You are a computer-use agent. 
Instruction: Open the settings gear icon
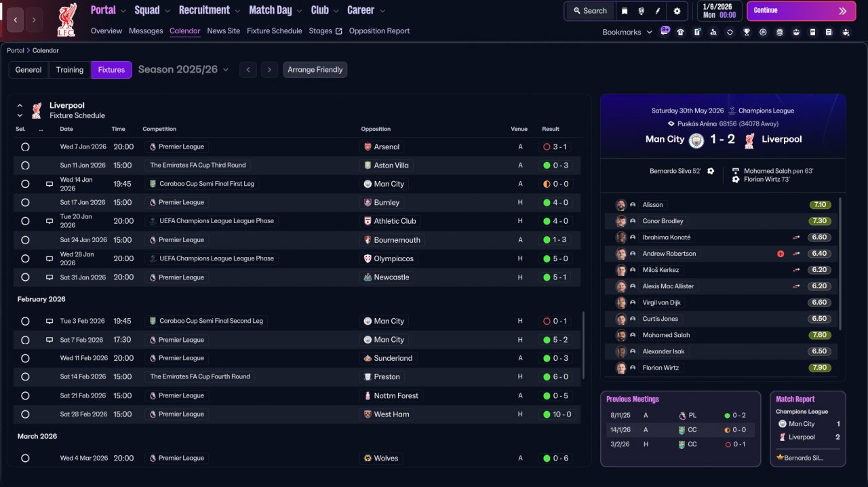[x=677, y=11]
